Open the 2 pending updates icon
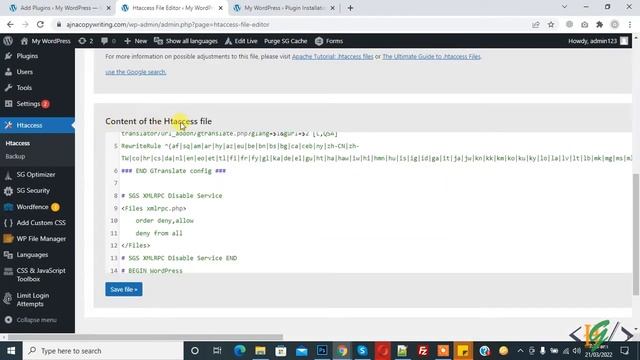The height and width of the screenshot is (360, 640). (x=86, y=41)
